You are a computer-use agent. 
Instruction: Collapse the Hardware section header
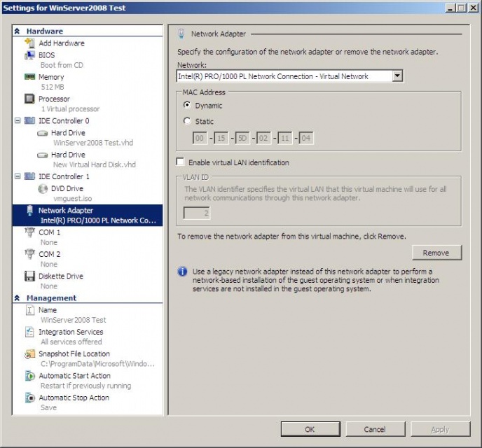(x=18, y=31)
